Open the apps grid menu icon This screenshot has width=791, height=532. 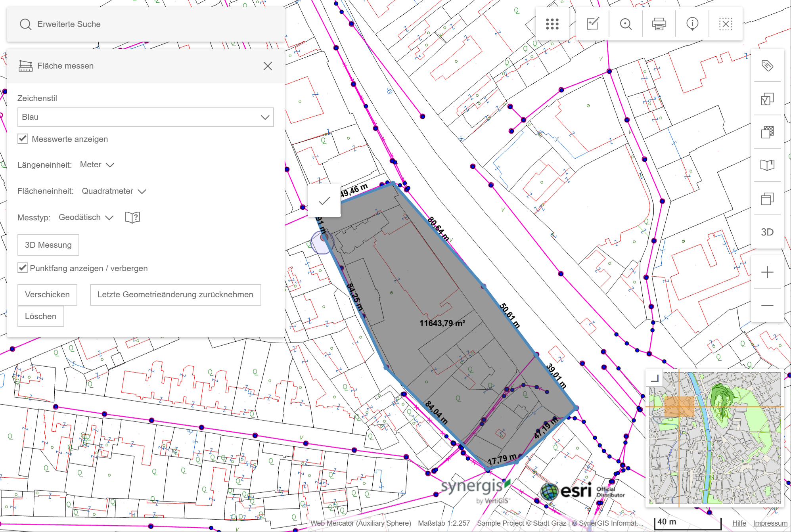[552, 24]
